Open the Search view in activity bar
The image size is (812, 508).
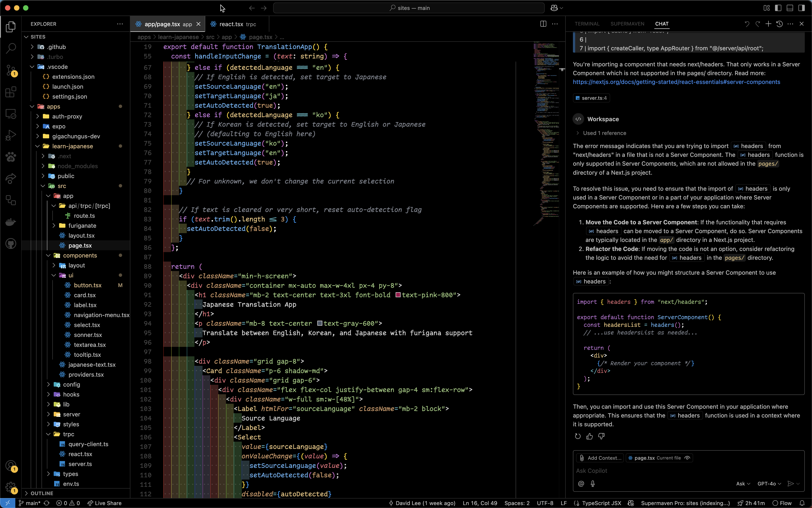pyautogui.click(x=11, y=48)
